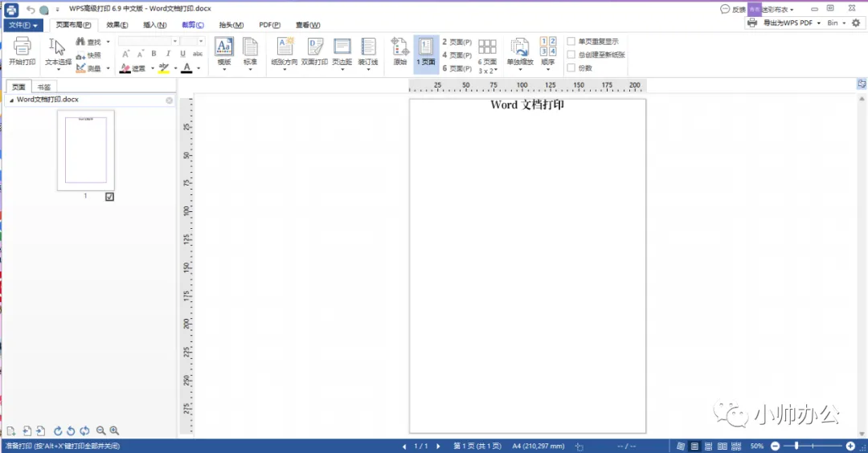Open the 导出为WPS PDF dropdown arrow
The height and width of the screenshot is (453, 868).
click(819, 23)
